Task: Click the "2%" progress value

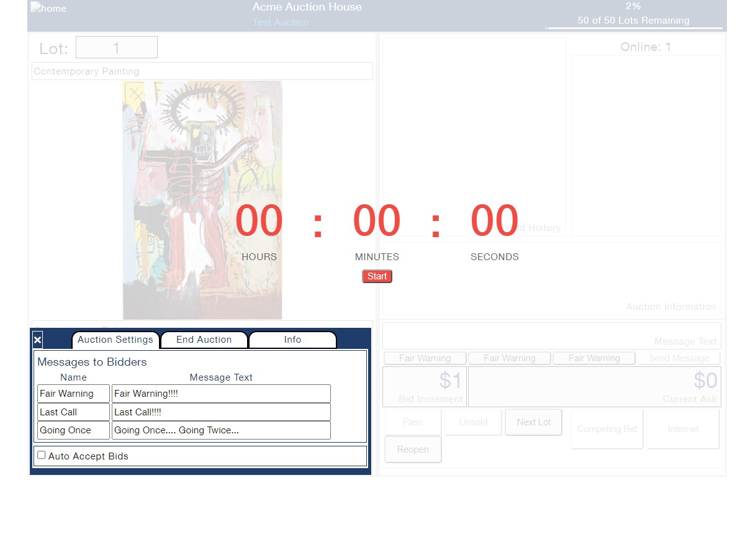Action: (633, 6)
